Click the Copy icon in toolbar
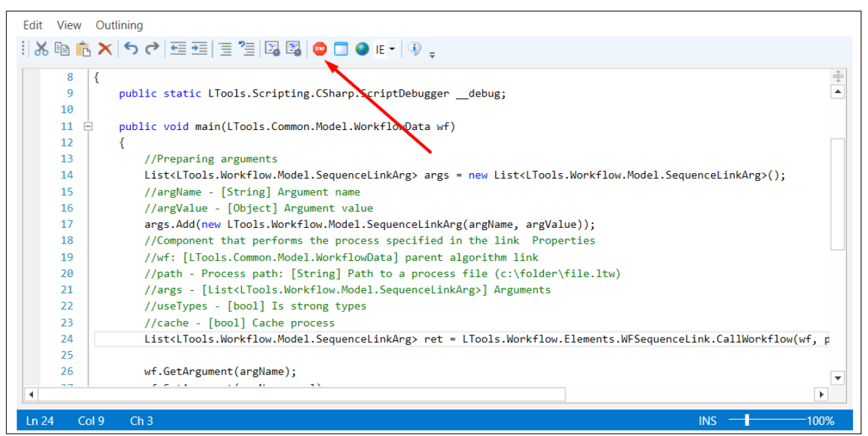868x436 pixels. pos(62,49)
